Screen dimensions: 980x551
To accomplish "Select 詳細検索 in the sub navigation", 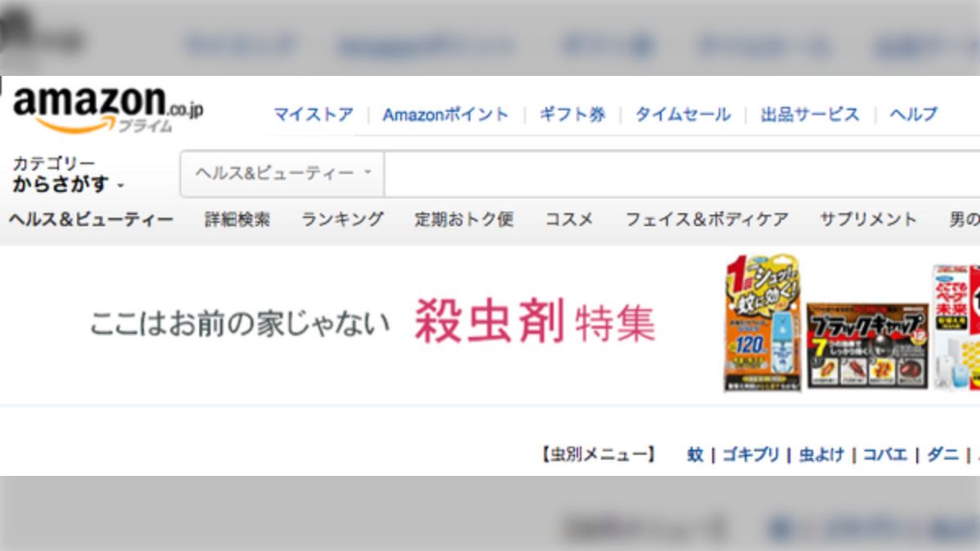I will click(237, 220).
